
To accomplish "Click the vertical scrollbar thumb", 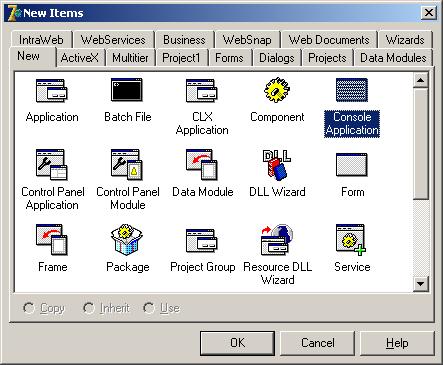I will tap(420, 143).
